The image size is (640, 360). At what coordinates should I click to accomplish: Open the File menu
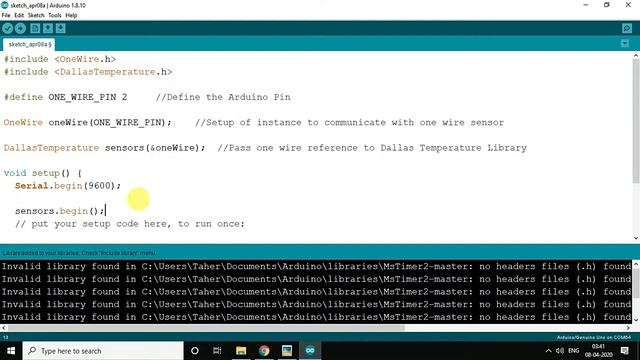pos(6,16)
